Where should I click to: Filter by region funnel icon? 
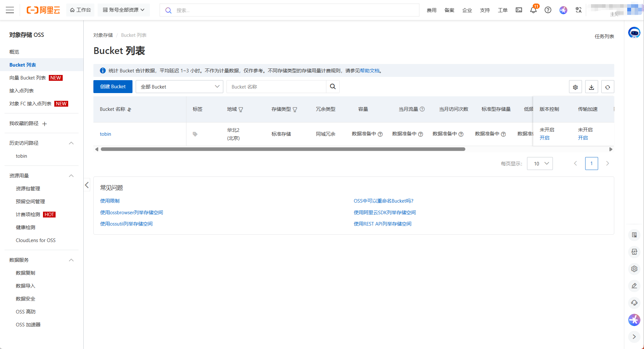(241, 110)
